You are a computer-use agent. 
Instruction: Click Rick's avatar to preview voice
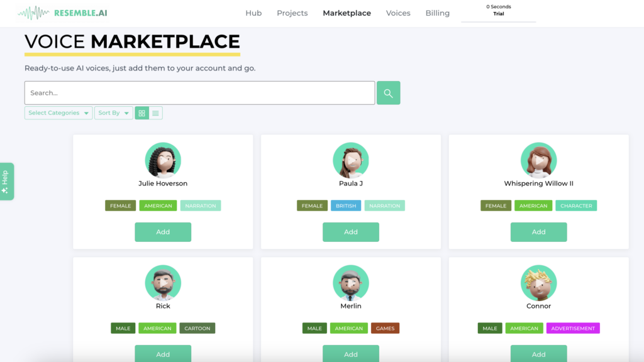point(163,283)
